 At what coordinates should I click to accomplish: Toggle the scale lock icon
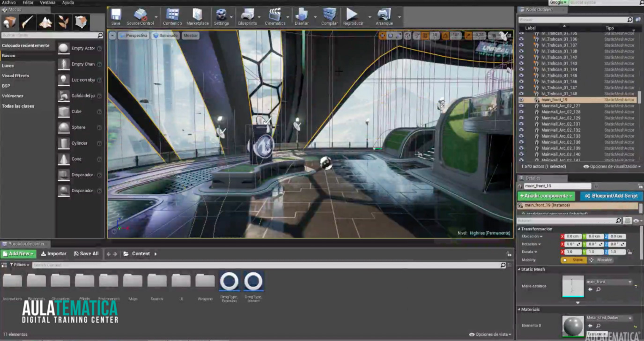coord(630,252)
